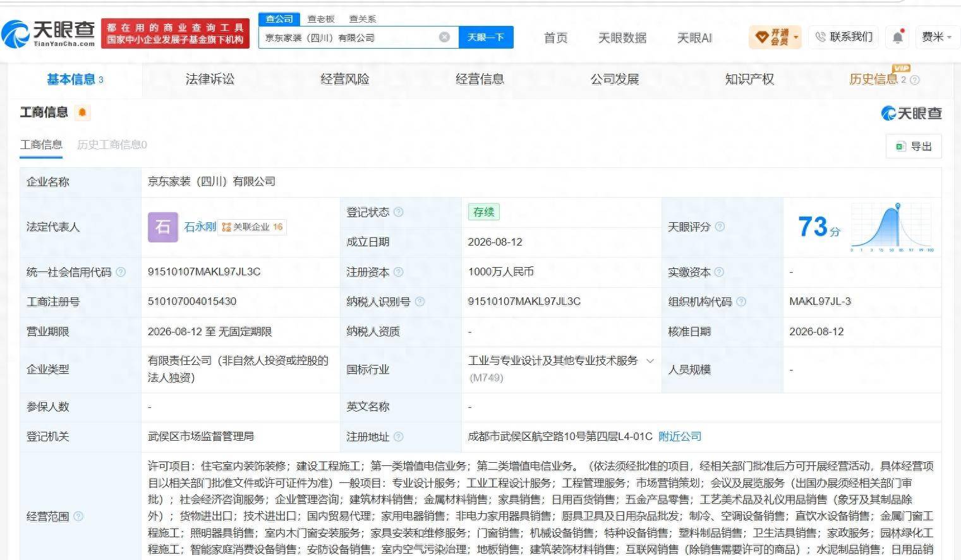Open the 经营风险 tab
Image resolution: width=961 pixels, height=560 pixels.
[345, 80]
